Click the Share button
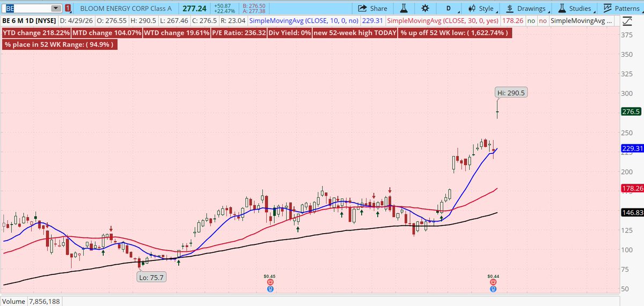 [x=372, y=8]
